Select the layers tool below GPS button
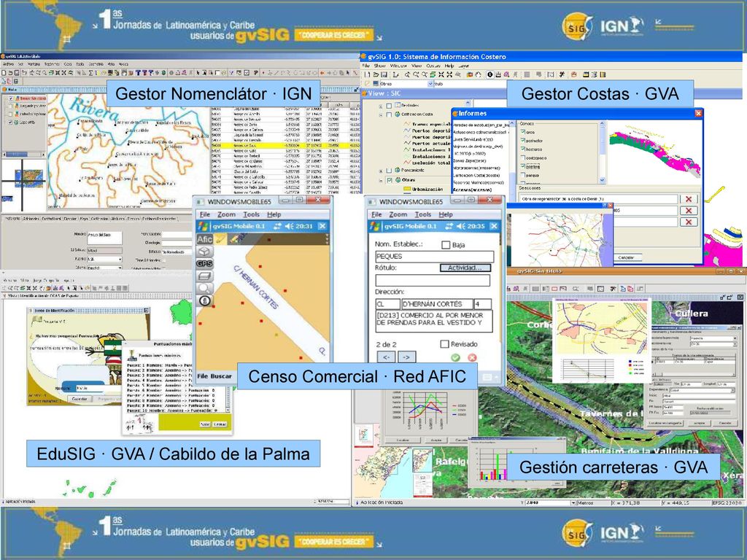This screenshot has height=560, width=747. tap(204, 276)
